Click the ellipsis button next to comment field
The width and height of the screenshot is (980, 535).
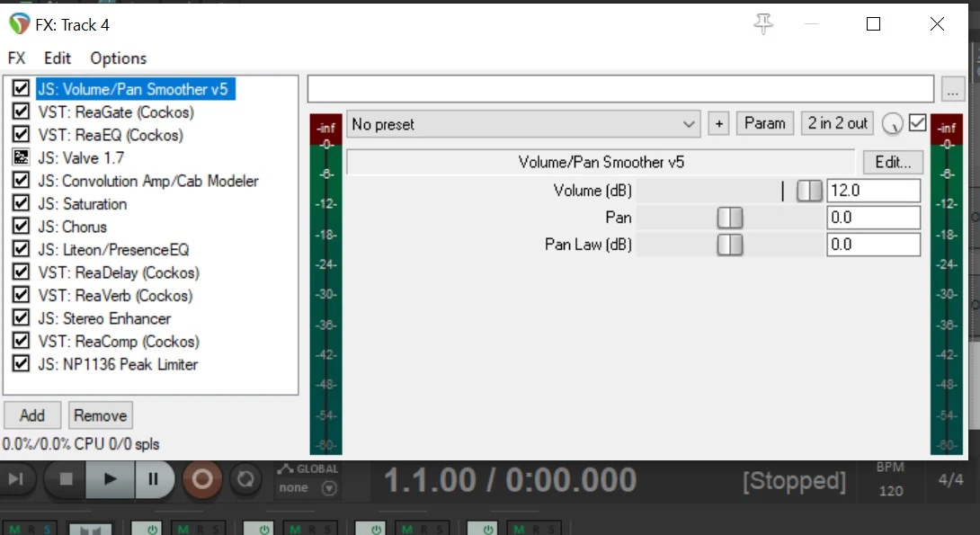pyautogui.click(x=952, y=89)
